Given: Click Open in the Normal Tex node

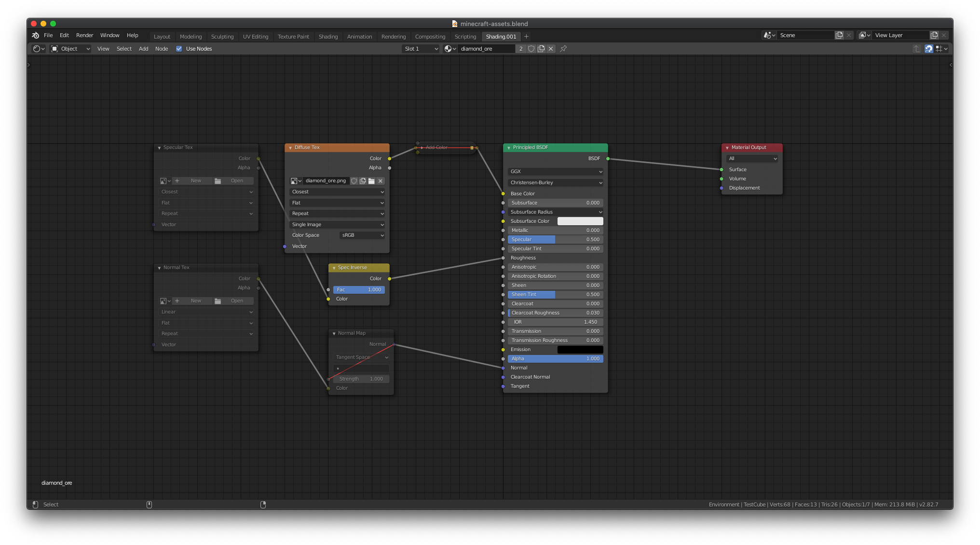Looking at the screenshot, I should coord(236,300).
